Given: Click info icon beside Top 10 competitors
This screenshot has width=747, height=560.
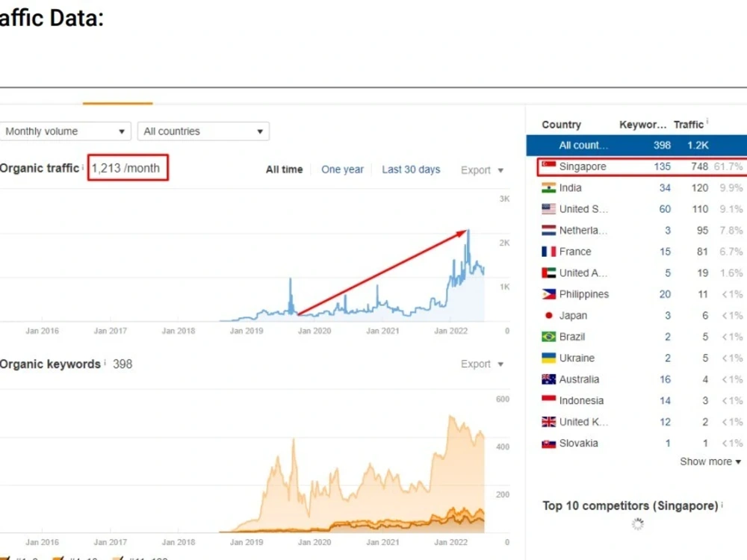Looking at the screenshot, I should (x=722, y=505).
